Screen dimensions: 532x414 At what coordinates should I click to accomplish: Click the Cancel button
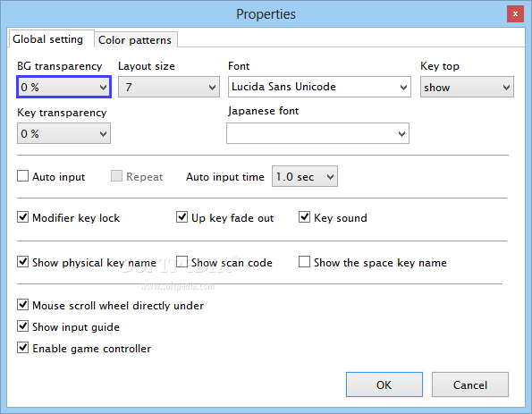tap(470, 384)
